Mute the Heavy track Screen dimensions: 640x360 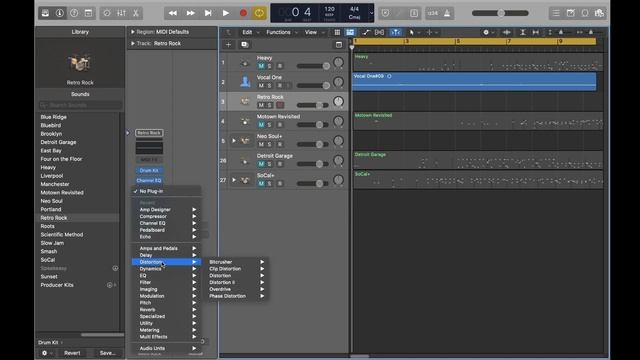pyautogui.click(x=261, y=66)
